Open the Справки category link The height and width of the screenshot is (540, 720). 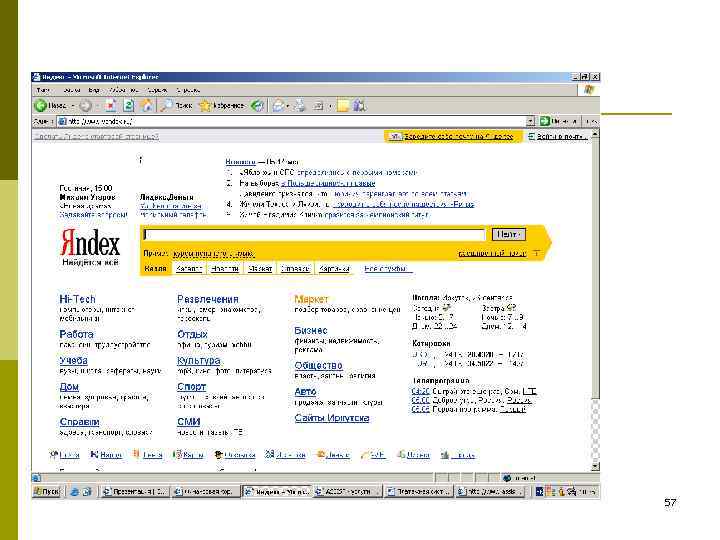(79, 422)
